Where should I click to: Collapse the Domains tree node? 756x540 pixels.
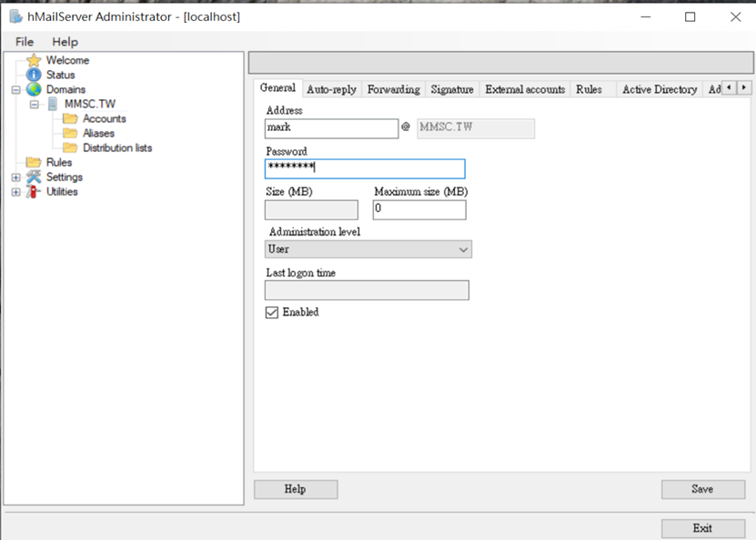(15, 90)
